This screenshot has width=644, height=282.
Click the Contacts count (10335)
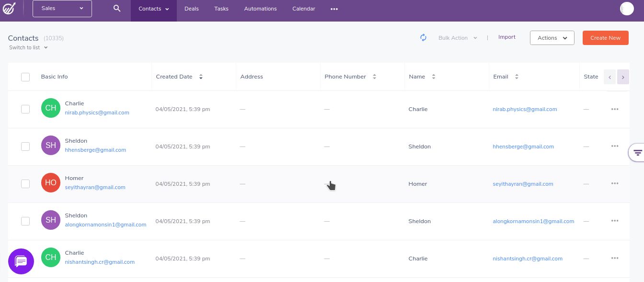pyautogui.click(x=54, y=38)
